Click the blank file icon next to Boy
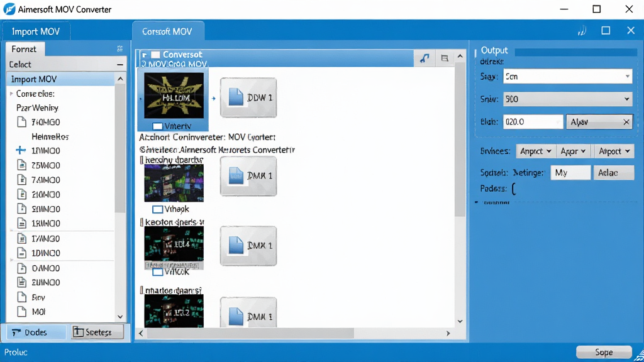 click(22, 297)
